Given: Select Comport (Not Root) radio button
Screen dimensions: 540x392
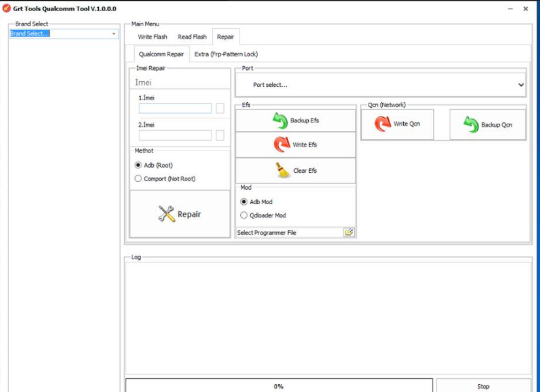Looking at the screenshot, I should tap(138, 179).
